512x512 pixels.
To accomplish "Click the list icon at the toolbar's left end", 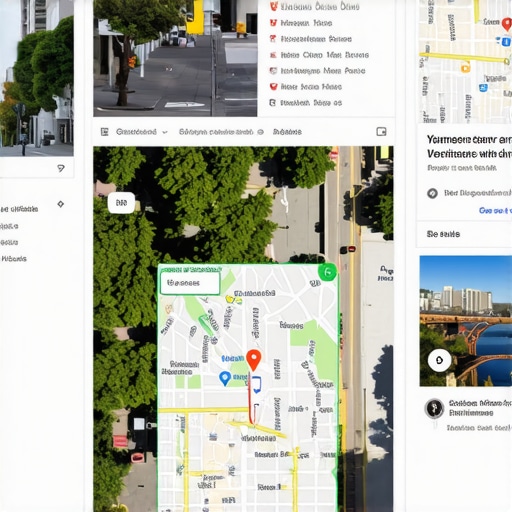I will 105,132.
